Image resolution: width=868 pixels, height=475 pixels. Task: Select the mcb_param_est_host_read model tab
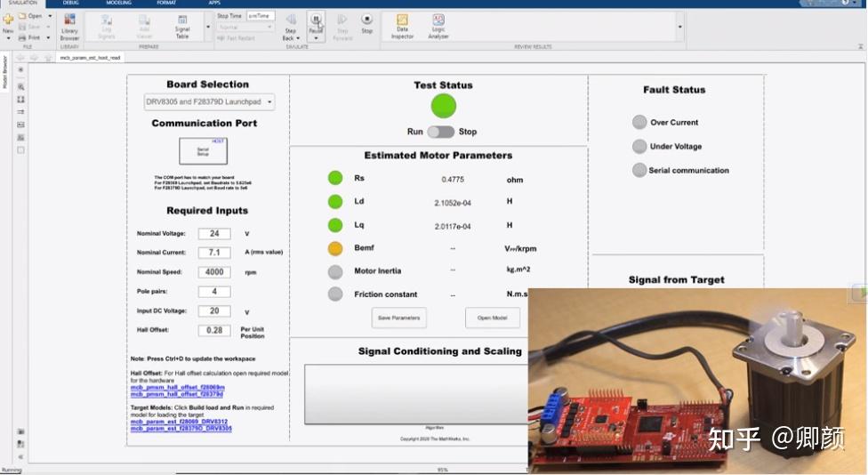point(90,58)
